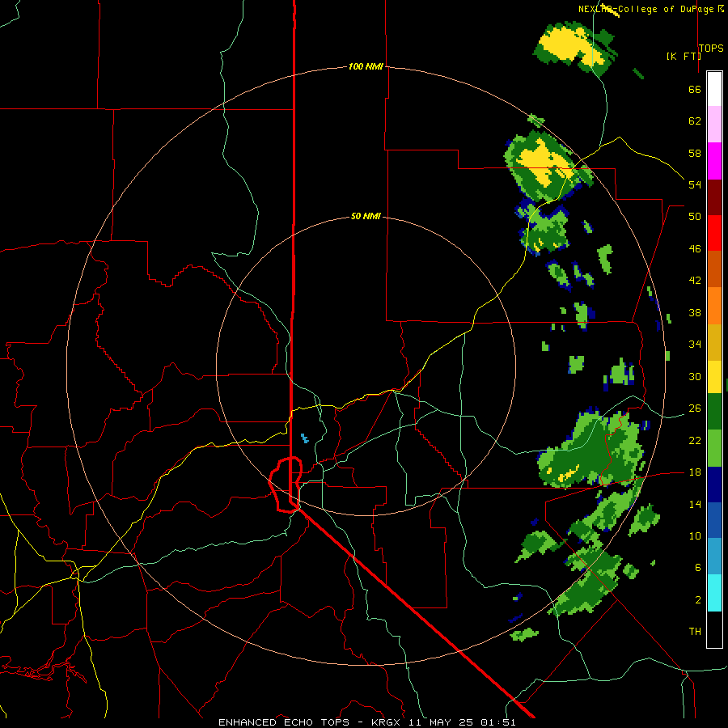Click the magenta 58 kft legend swatch

714,161
